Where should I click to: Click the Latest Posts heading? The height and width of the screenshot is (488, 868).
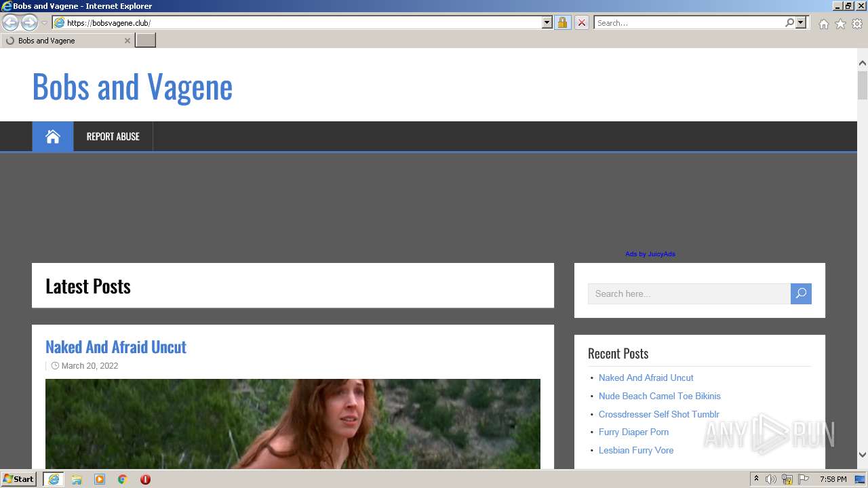[x=88, y=286]
